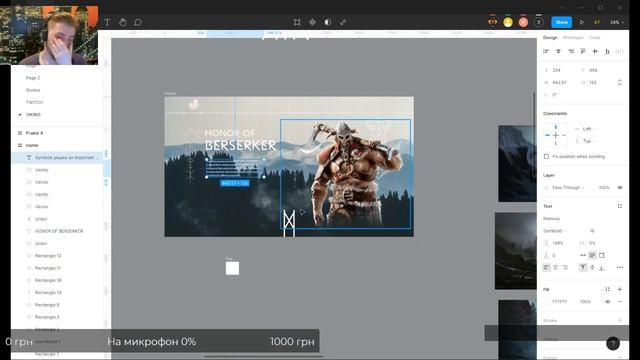Select the Stories page
Image resolution: width=640 pixels, height=360 pixels.
click(x=33, y=90)
